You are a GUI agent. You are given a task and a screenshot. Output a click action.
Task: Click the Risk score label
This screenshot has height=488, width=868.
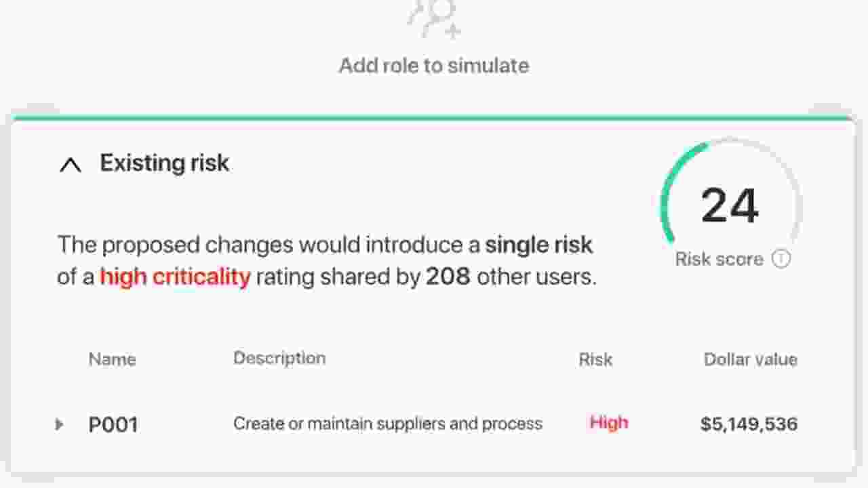click(x=719, y=259)
